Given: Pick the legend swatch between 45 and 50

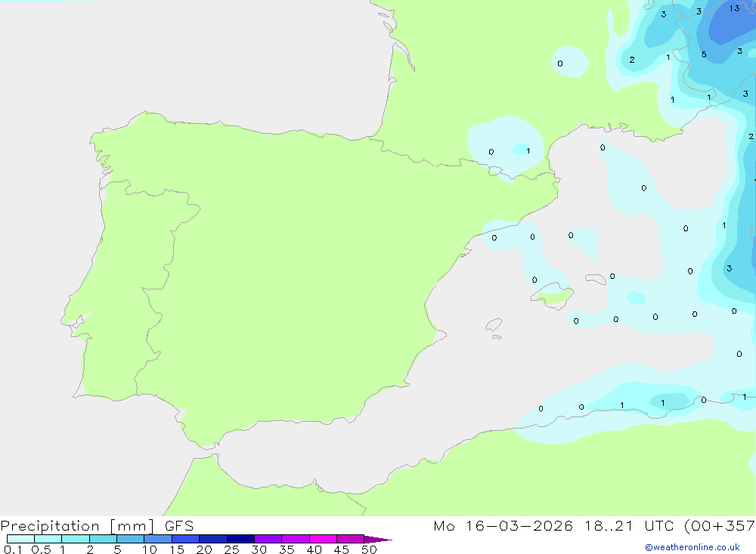Looking at the screenshot, I should [350, 539].
